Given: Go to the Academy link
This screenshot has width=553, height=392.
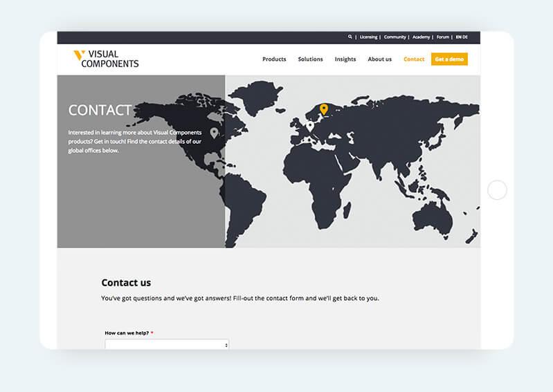Looking at the screenshot, I should [421, 37].
